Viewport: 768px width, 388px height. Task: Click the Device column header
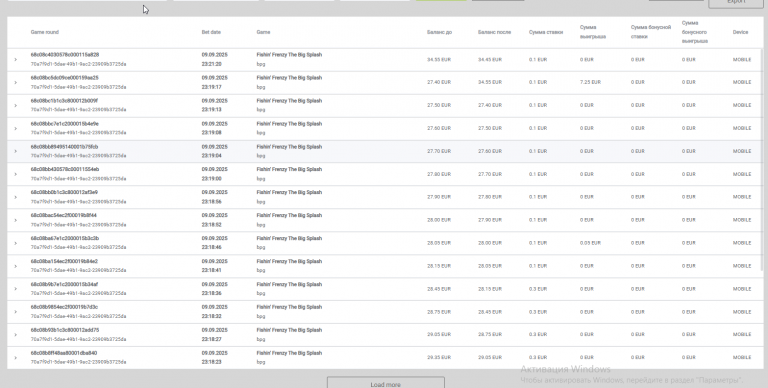(x=740, y=32)
